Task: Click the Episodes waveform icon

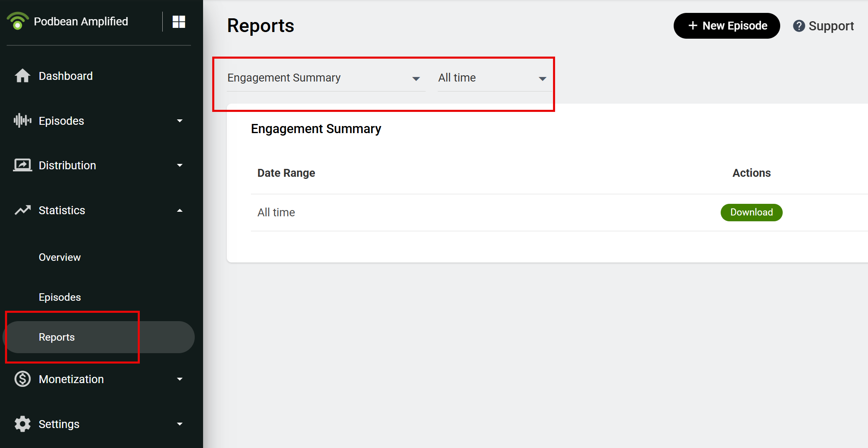Action: [x=22, y=121]
